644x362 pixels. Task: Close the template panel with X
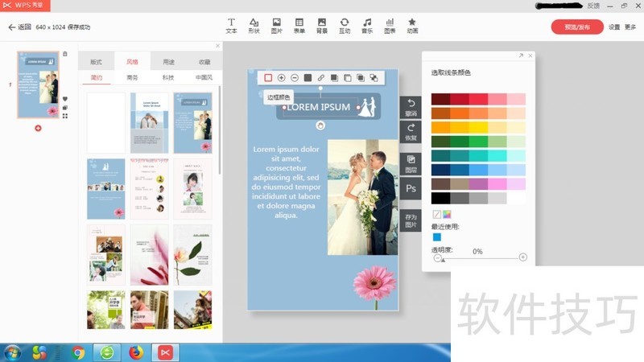pos(217,46)
